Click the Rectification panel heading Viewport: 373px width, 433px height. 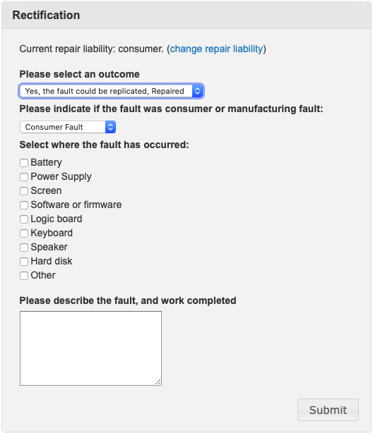[x=46, y=15]
